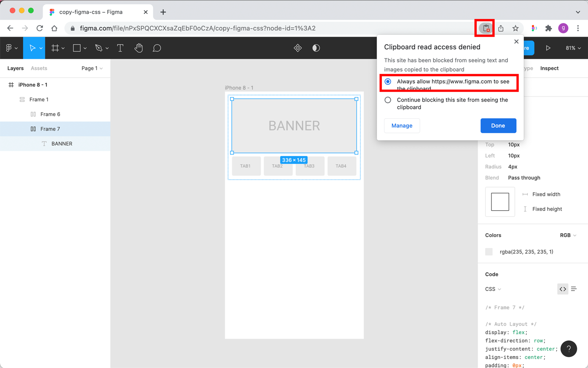Open the Figma main menu icon
Screen dimensions: 588x368
[x=9, y=48]
